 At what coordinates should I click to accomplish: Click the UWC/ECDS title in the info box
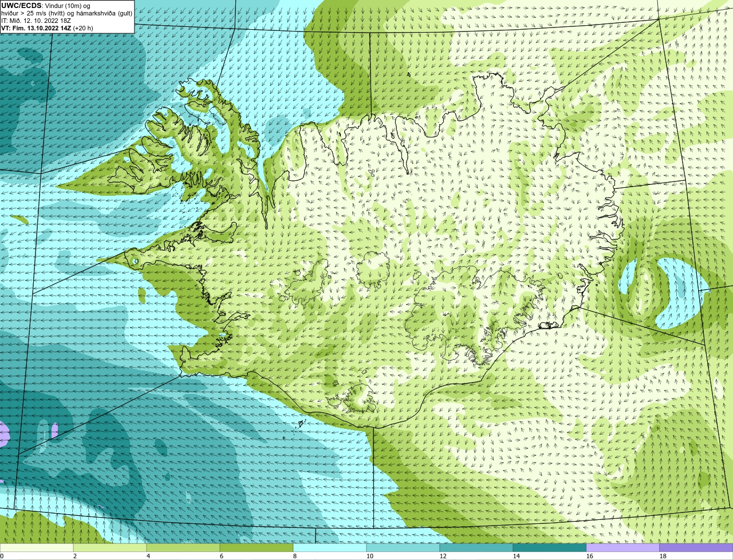point(21,6)
